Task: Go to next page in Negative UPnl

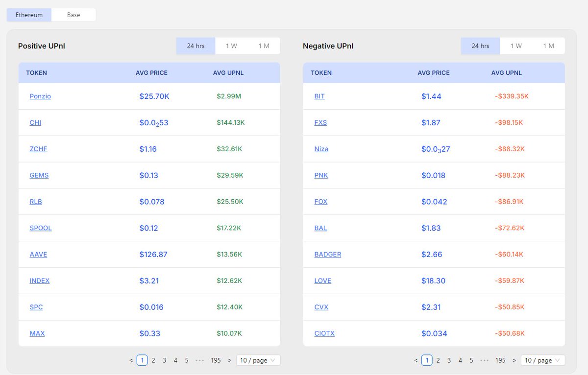Action: 514,360
